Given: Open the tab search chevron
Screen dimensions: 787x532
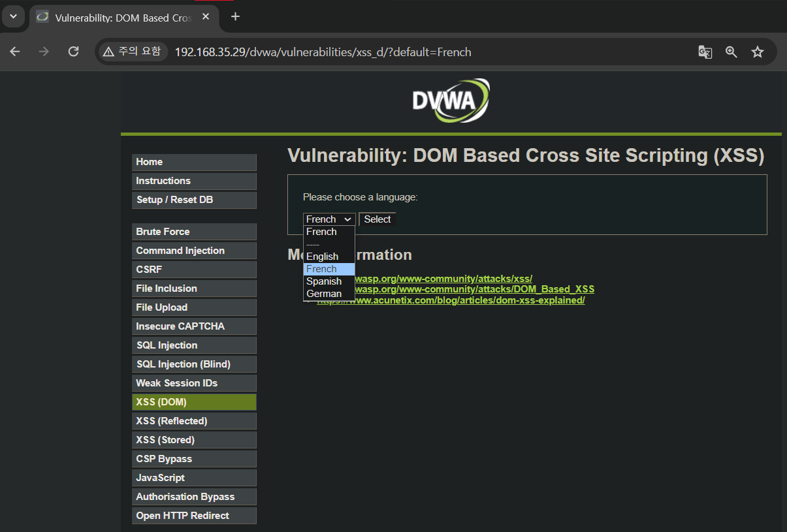Looking at the screenshot, I should pos(13,16).
